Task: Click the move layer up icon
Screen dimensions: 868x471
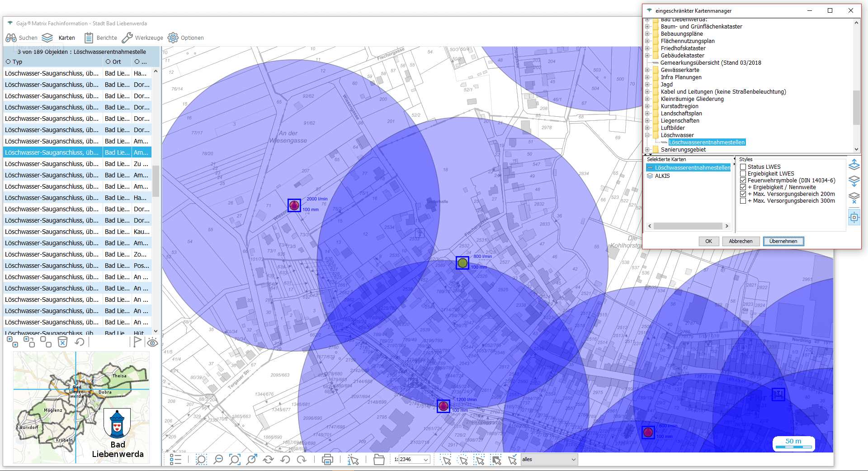Action: tap(854, 165)
